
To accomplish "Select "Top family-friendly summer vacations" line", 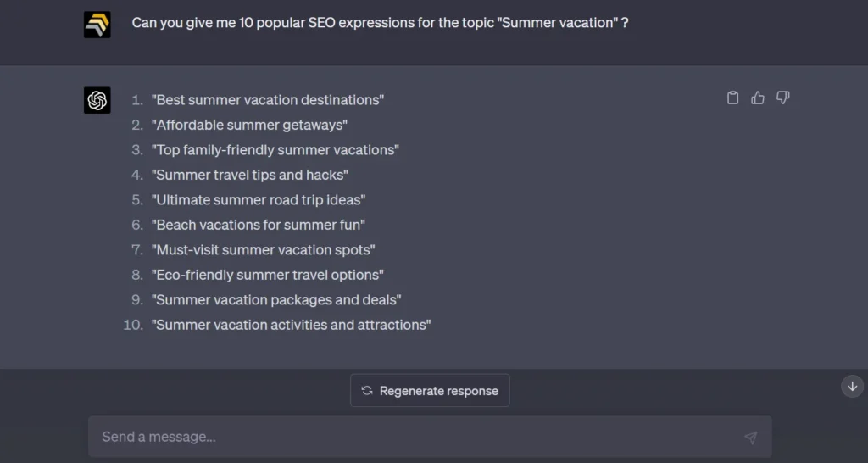I will tap(275, 150).
